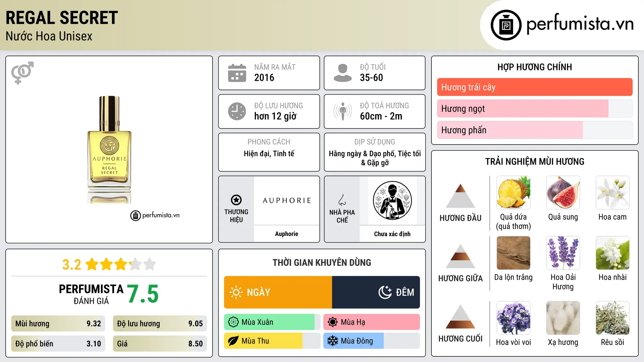Click the star badge icon above Thương hiệu
Viewport: 644px width, 362px height.
pyautogui.click(x=236, y=200)
